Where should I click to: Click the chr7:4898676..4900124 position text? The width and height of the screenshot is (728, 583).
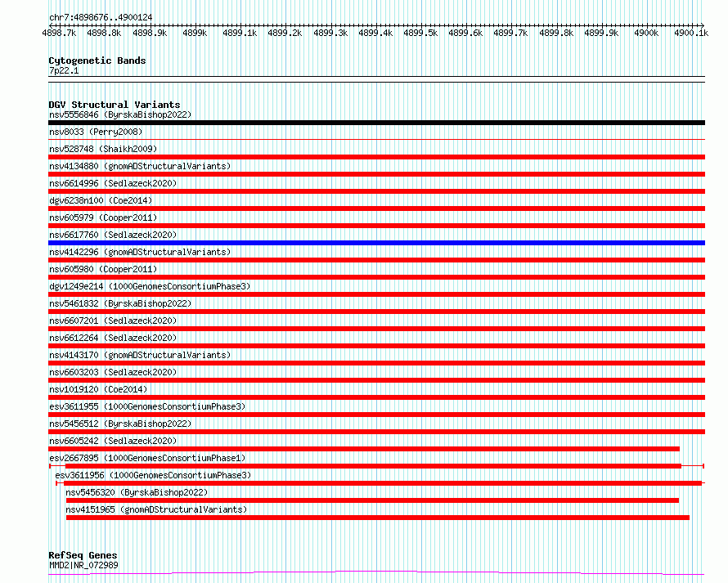(x=101, y=18)
